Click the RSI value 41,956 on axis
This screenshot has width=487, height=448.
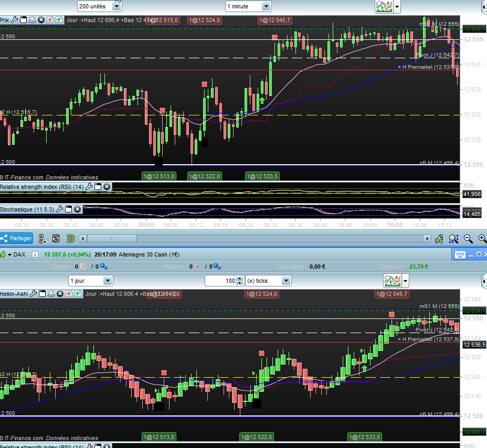472,194
